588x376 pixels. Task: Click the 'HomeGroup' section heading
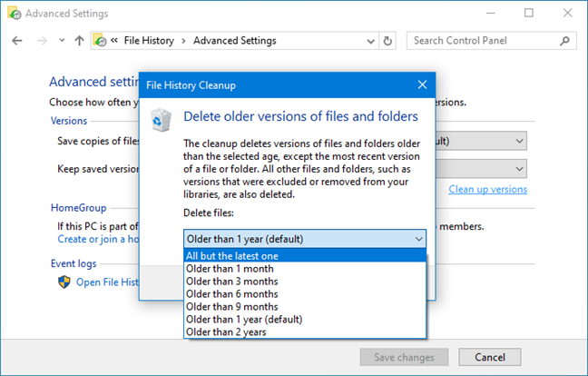click(x=78, y=208)
